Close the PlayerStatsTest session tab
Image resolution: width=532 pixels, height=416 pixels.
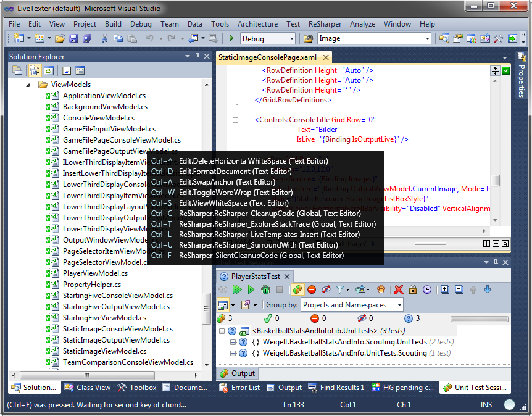point(287,277)
